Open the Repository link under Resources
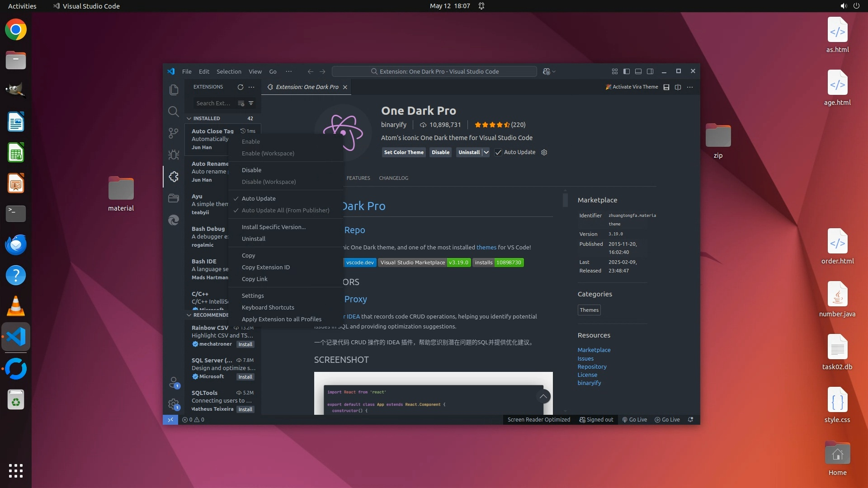868x488 pixels. (592, 366)
